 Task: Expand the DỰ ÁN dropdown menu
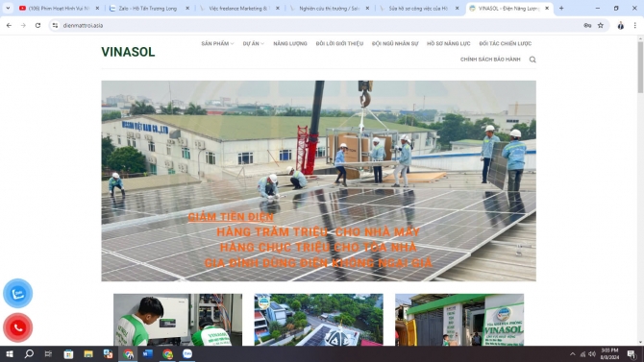click(x=253, y=43)
